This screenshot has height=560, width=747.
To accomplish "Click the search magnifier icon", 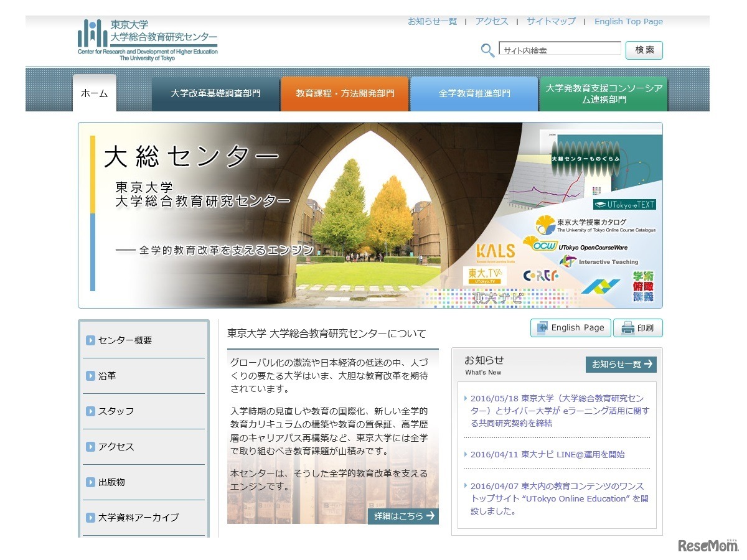I will click(x=487, y=50).
